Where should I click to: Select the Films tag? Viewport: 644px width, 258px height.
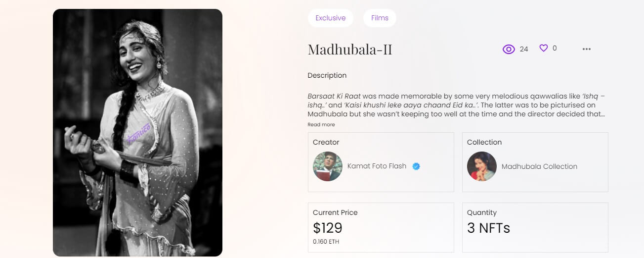pyautogui.click(x=380, y=18)
